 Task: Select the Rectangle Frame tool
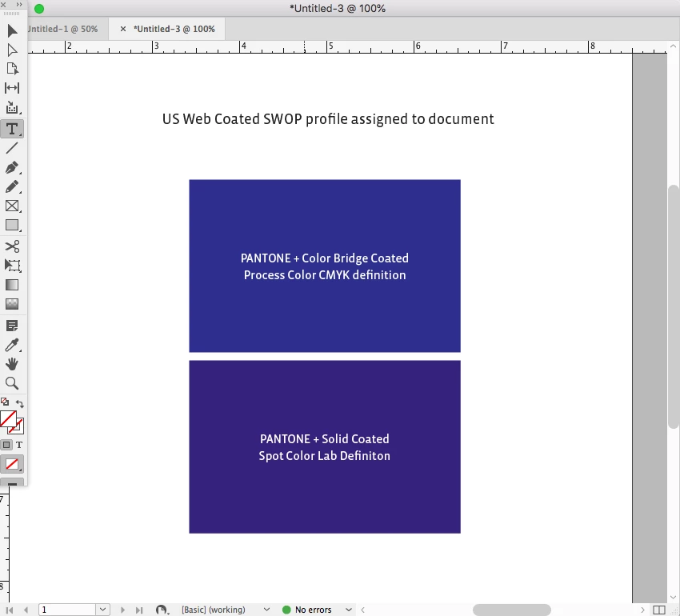12,206
